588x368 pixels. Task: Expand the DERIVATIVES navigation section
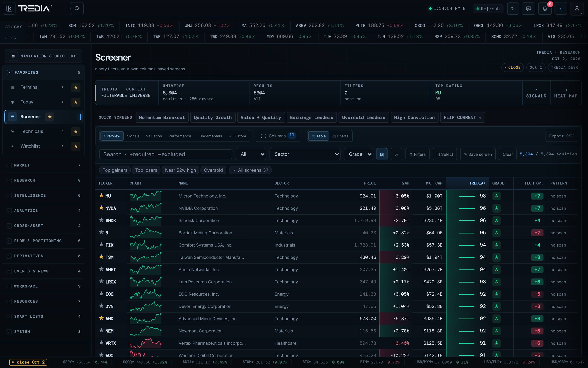click(x=44, y=256)
